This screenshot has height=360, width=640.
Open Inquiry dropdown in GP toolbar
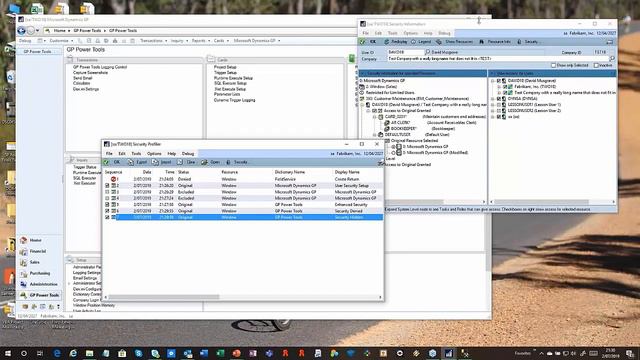[179, 41]
